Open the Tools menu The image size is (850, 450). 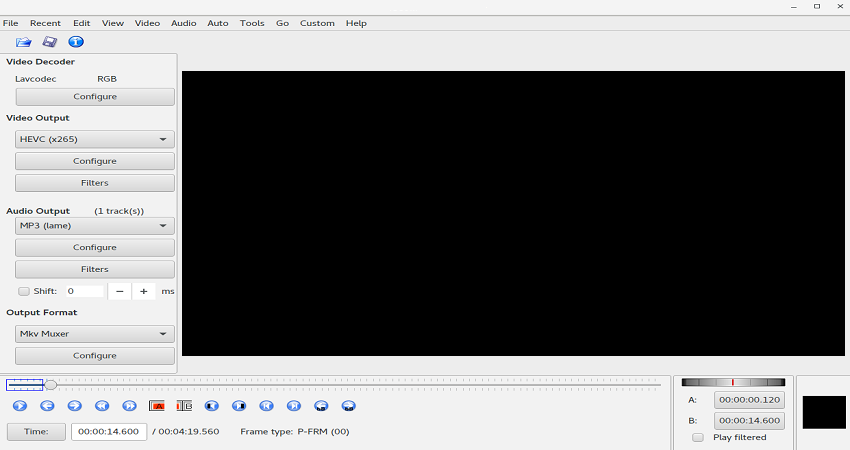click(x=252, y=23)
